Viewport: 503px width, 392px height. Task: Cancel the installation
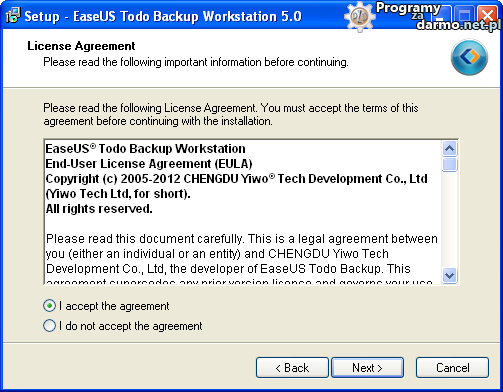[452, 368]
